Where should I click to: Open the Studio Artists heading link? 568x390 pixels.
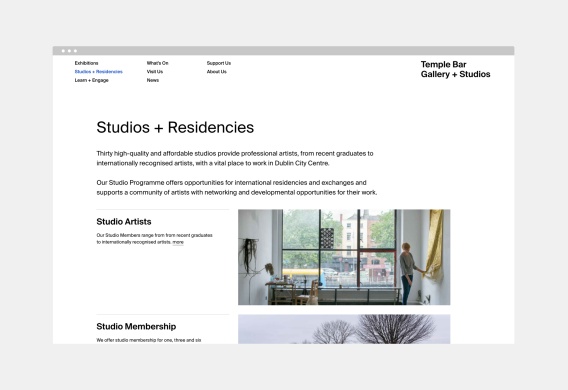(x=124, y=222)
